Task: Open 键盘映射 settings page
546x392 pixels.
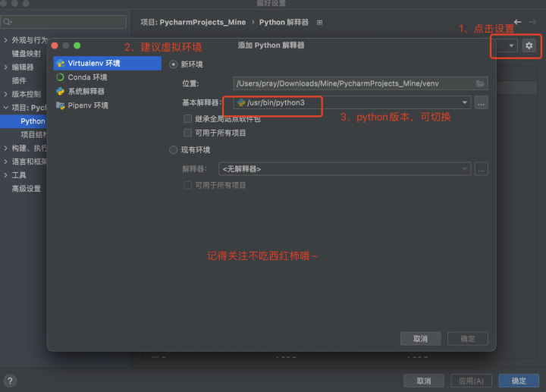Action: click(x=26, y=54)
